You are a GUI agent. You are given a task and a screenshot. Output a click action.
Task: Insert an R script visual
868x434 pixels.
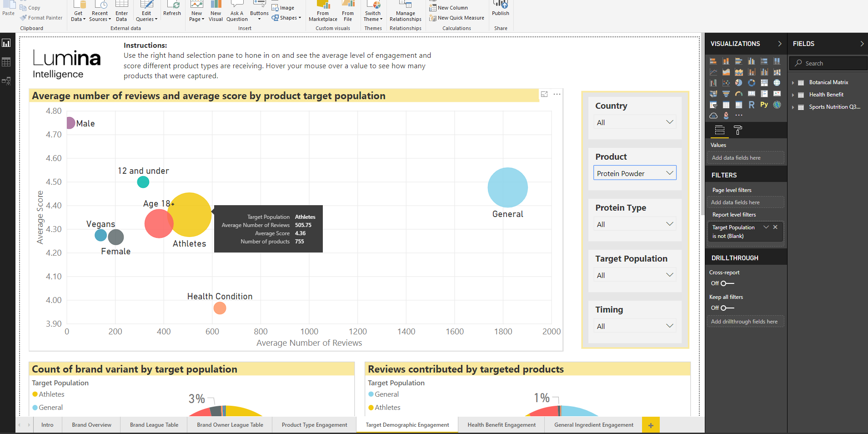[752, 105]
